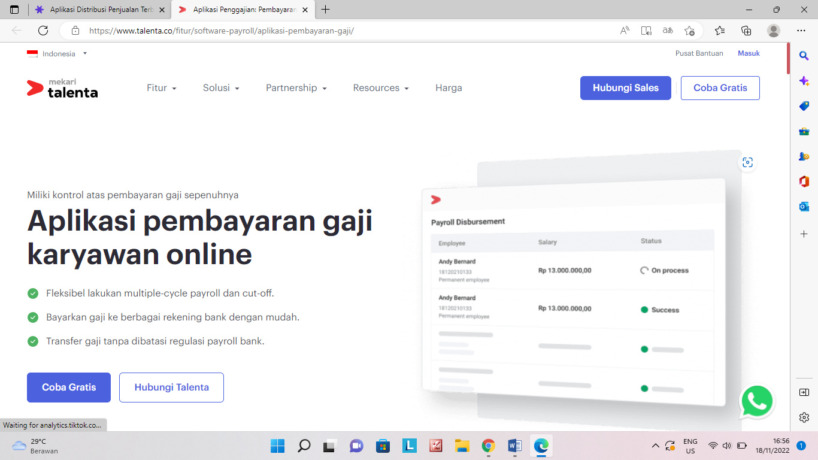
Task: Click the Masuk login link
Action: (748, 53)
